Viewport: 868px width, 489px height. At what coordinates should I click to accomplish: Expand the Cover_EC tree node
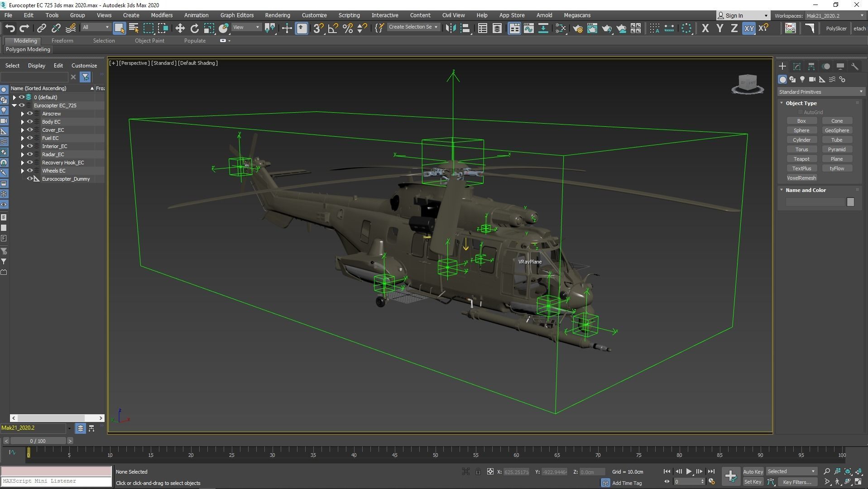tap(22, 130)
